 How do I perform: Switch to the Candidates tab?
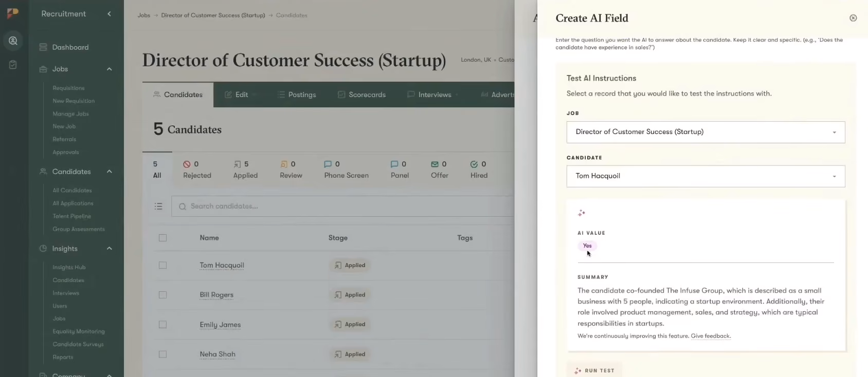click(x=178, y=95)
